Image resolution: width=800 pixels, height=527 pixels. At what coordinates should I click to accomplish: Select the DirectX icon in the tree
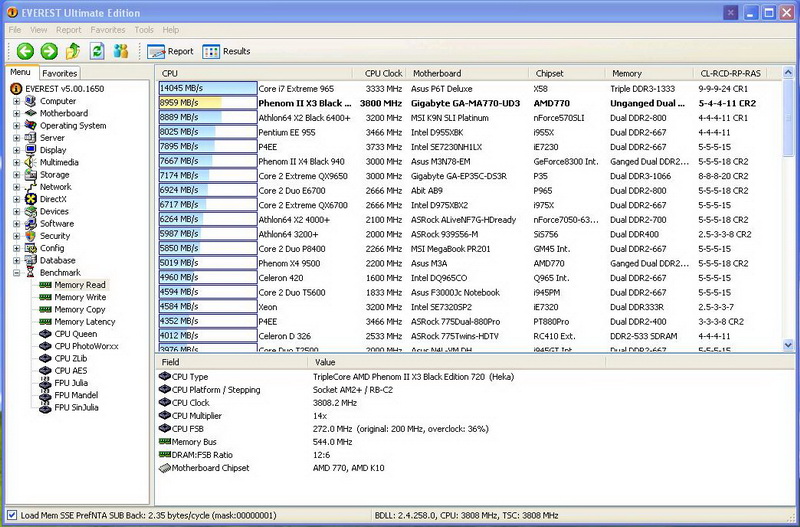[31, 199]
